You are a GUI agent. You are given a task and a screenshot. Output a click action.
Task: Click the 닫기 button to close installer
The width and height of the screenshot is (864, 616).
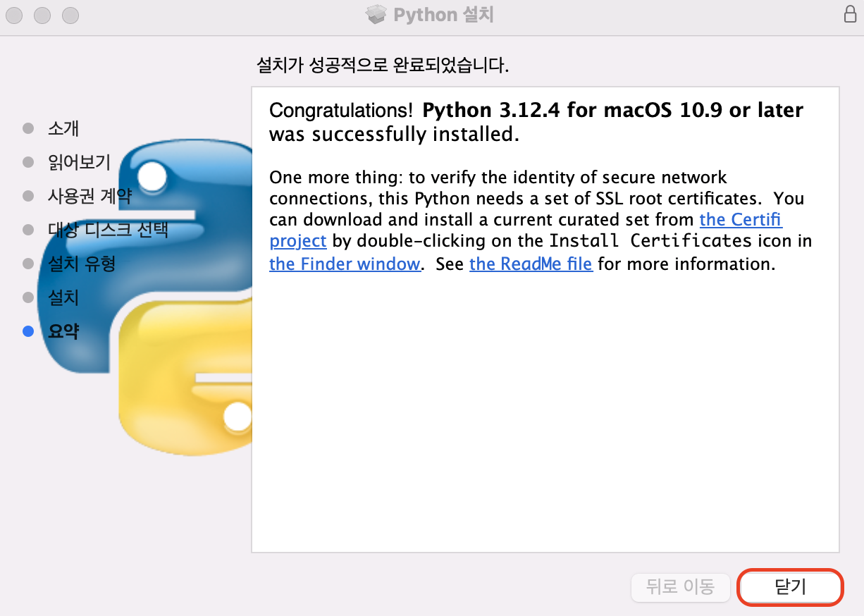click(x=789, y=587)
